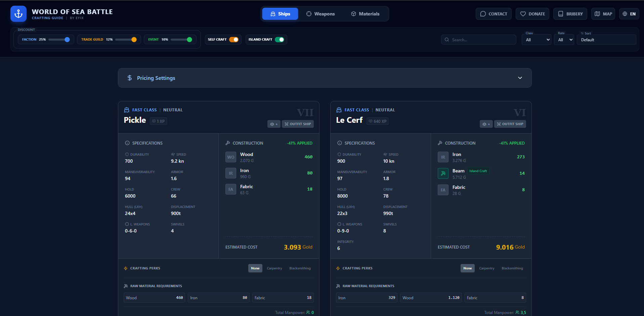Viewport: 644px width, 316px height.
Task: Click Le Cerf's Fabric material icon
Action: (x=443, y=190)
